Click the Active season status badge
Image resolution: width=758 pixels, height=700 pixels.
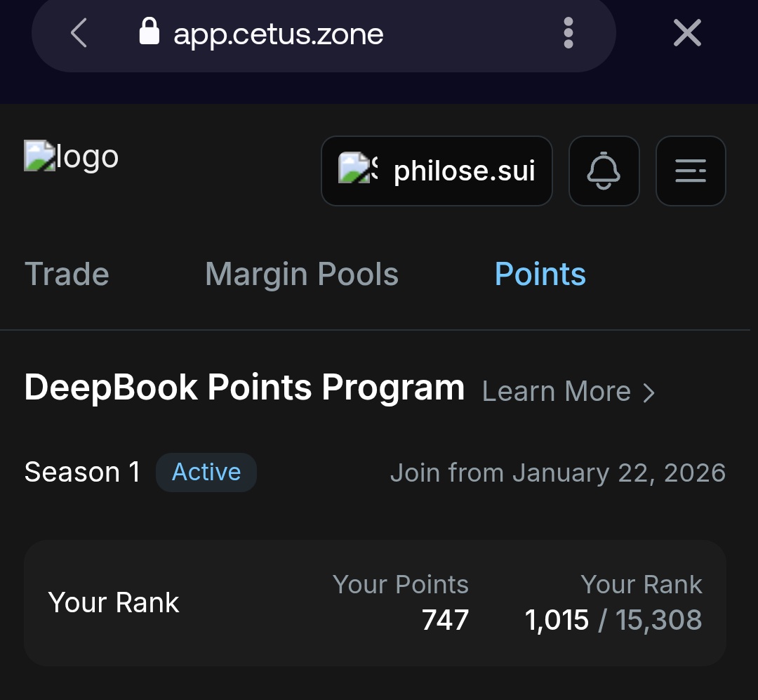pyautogui.click(x=206, y=472)
